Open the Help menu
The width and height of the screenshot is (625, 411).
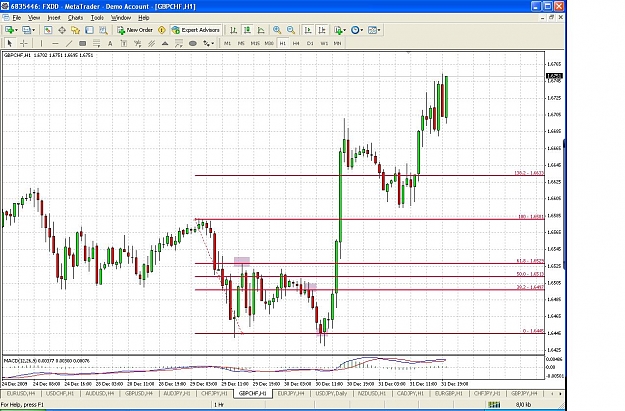pos(143,18)
